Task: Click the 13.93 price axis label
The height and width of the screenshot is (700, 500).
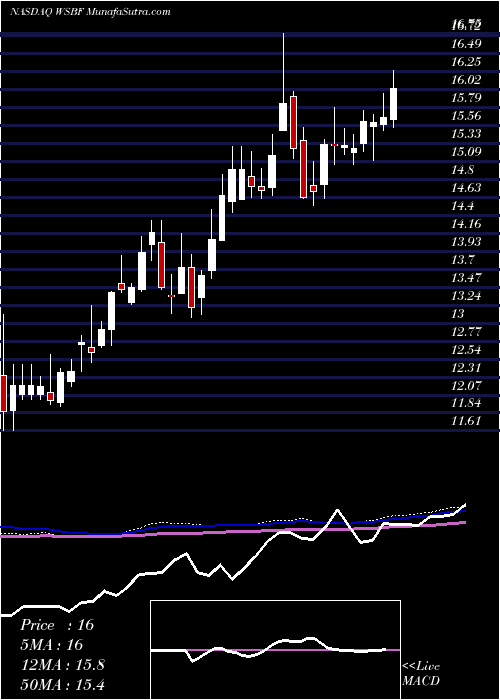Action: 467,242
